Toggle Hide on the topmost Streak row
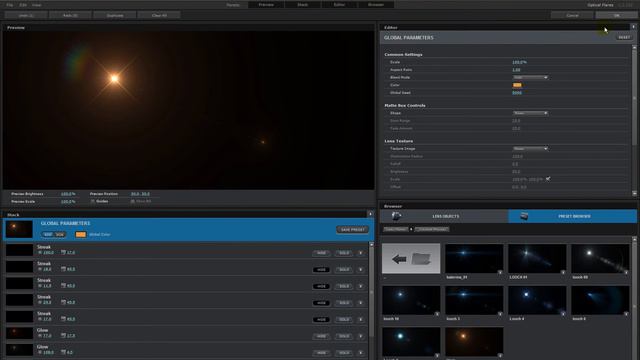 (321, 253)
